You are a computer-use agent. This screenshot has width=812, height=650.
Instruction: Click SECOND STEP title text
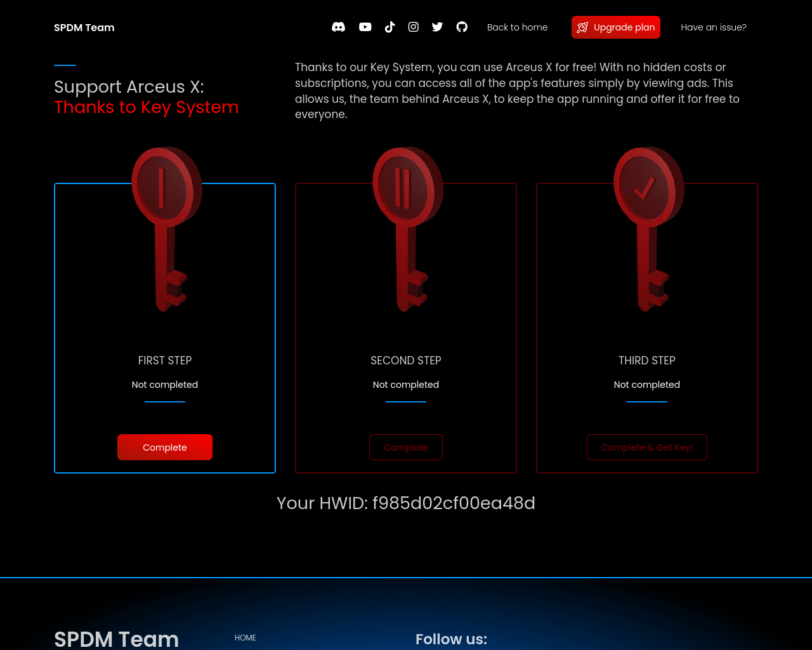pos(406,361)
